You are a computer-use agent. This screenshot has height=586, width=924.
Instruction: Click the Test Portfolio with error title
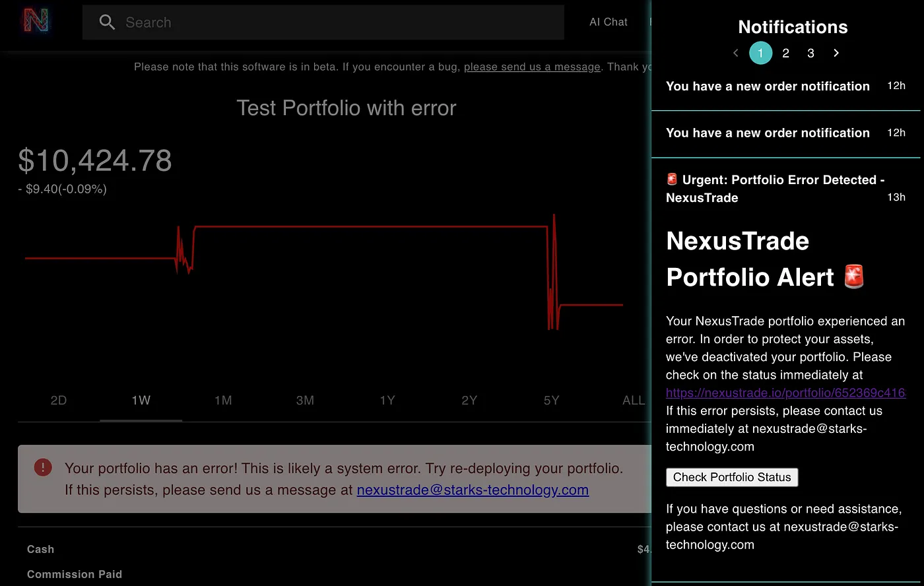point(346,108)
